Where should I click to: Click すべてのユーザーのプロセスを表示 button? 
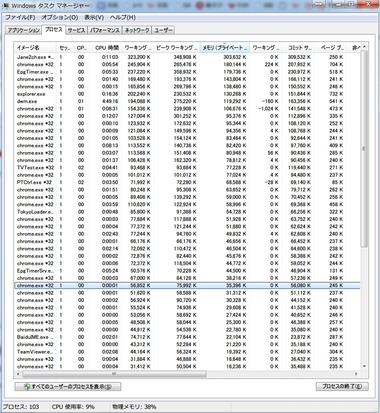click(68, 387)
